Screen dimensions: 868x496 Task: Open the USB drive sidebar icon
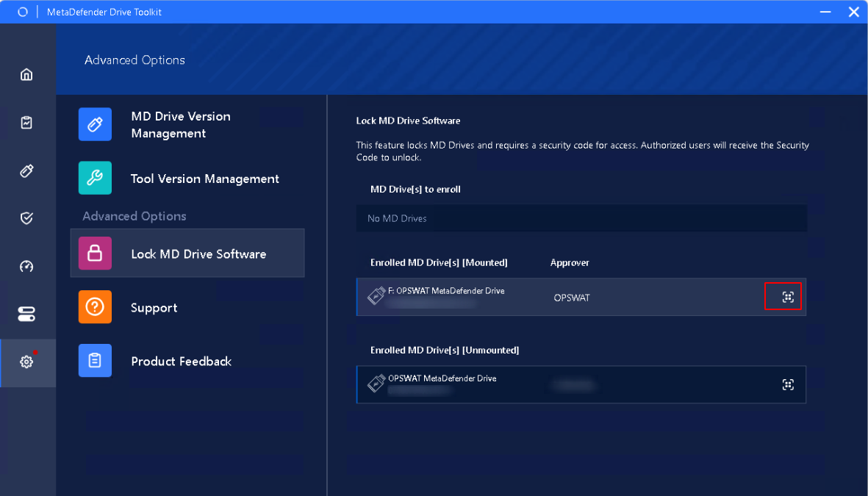[x=26, y=170]
